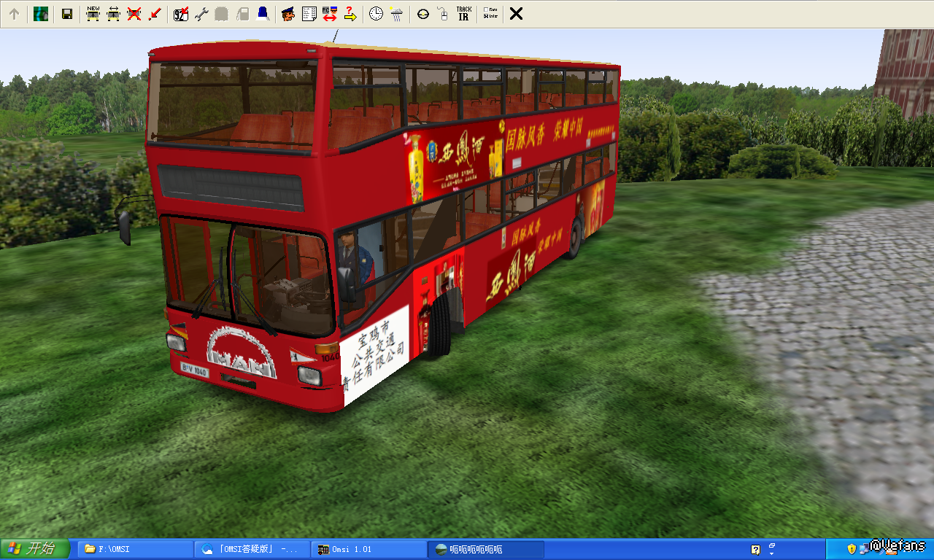
Task: Toggle steering wheel control mode
Action: [422, 14]
